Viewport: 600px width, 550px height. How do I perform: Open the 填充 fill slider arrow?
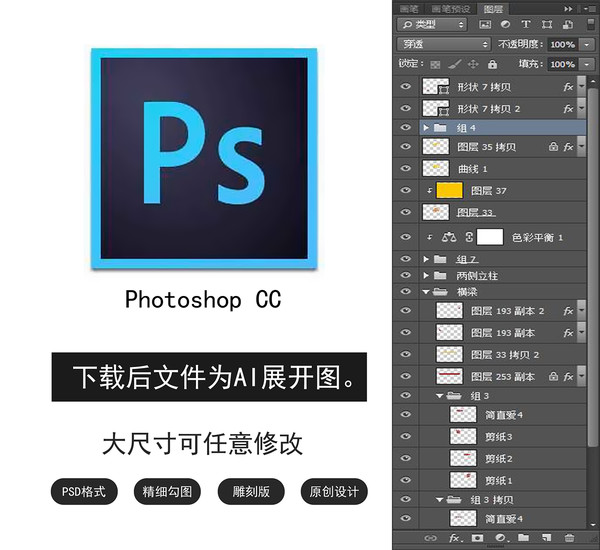(587, 64)
